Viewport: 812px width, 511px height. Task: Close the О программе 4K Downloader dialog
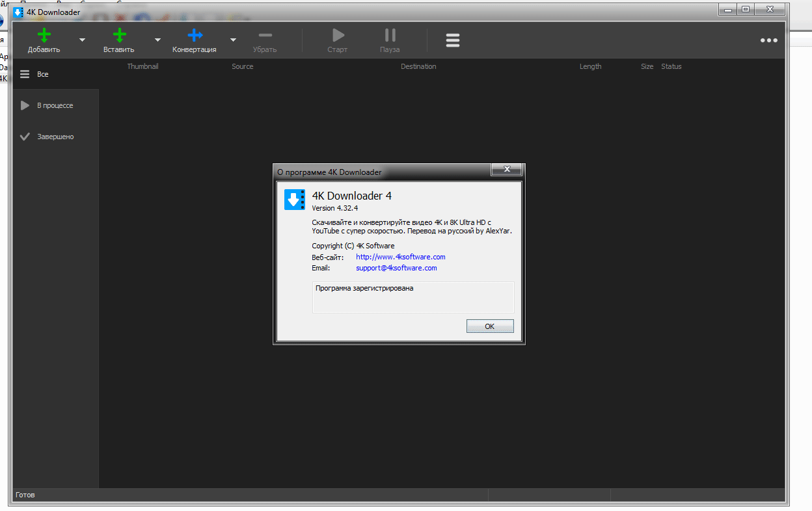pos(506,170)
